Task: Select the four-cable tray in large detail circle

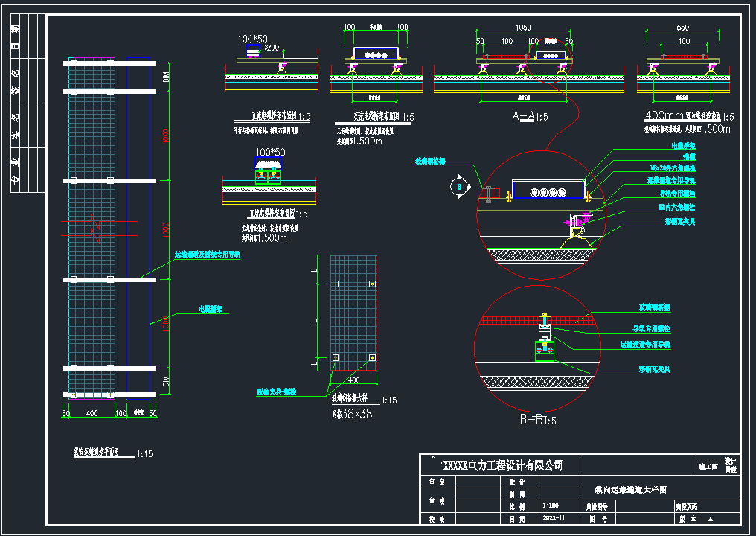Action: (548, 192)
